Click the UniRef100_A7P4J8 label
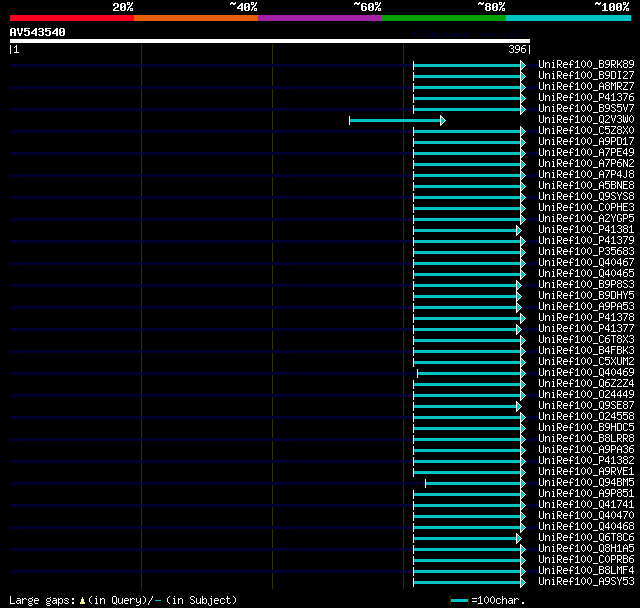Image resolution: width=640 pixels, height=608 pixels. point(586,175)
